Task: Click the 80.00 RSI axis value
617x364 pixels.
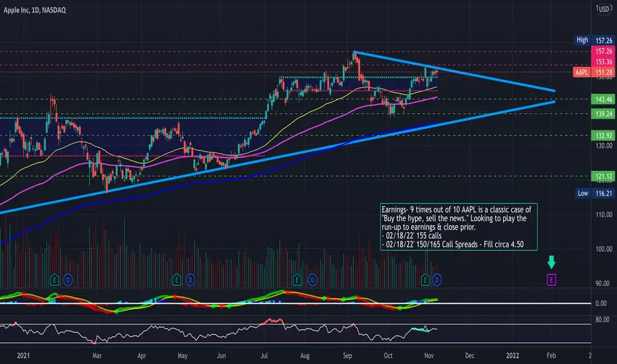Action: (x=602, y=320)
